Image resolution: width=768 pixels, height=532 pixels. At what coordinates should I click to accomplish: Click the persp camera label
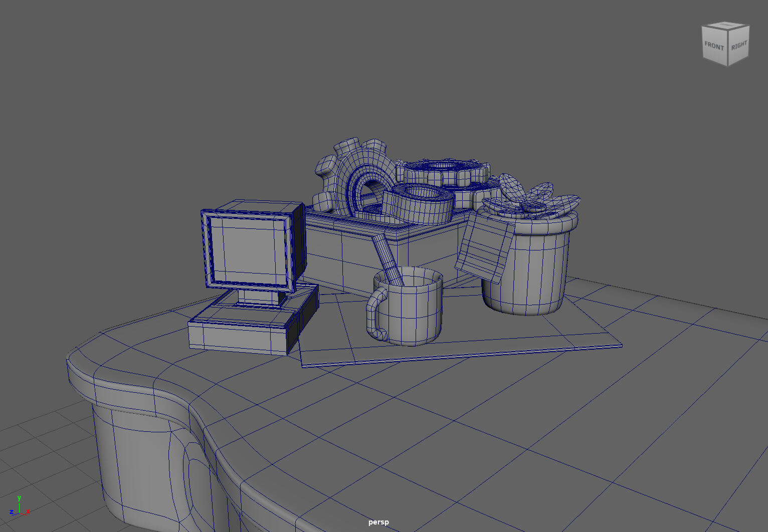pyautogui.click(x=378, y=522)
